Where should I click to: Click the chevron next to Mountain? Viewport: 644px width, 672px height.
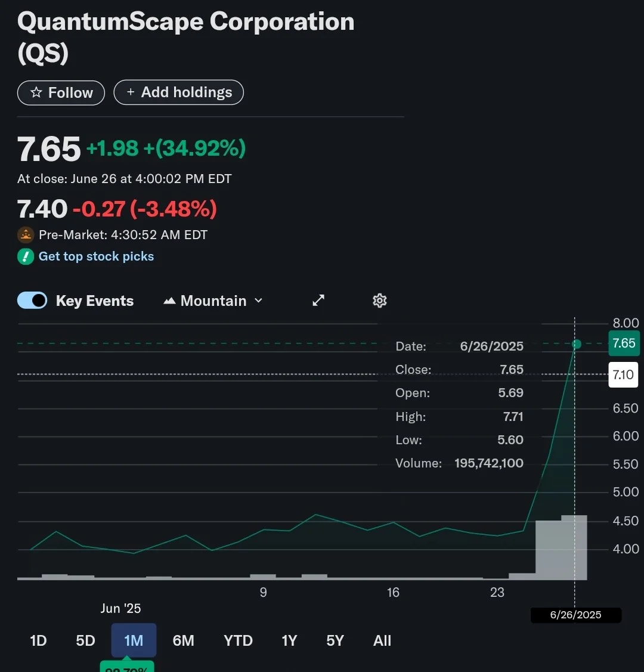coord(258,301)
